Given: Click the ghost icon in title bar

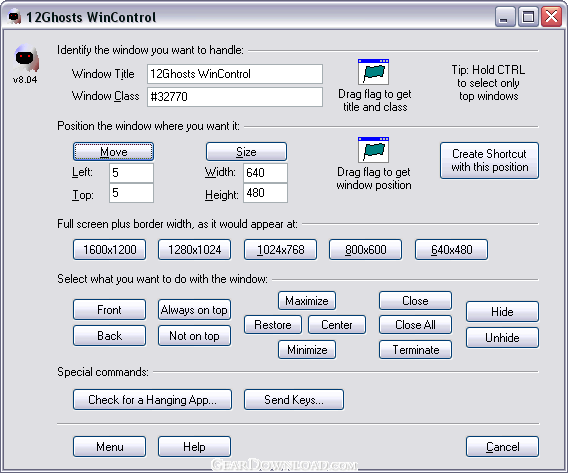Looking at the screenshot, I should tap(14, 17).
